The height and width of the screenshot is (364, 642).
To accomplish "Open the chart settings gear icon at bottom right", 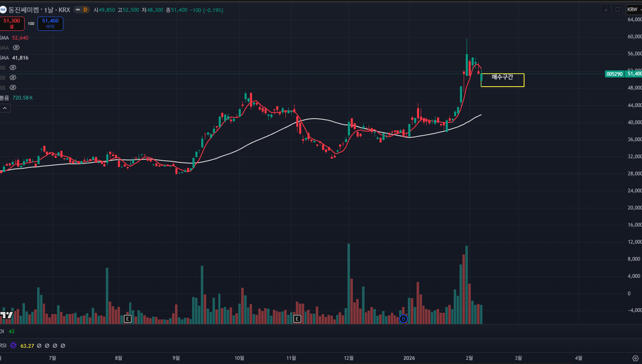I will click(635, 358).
